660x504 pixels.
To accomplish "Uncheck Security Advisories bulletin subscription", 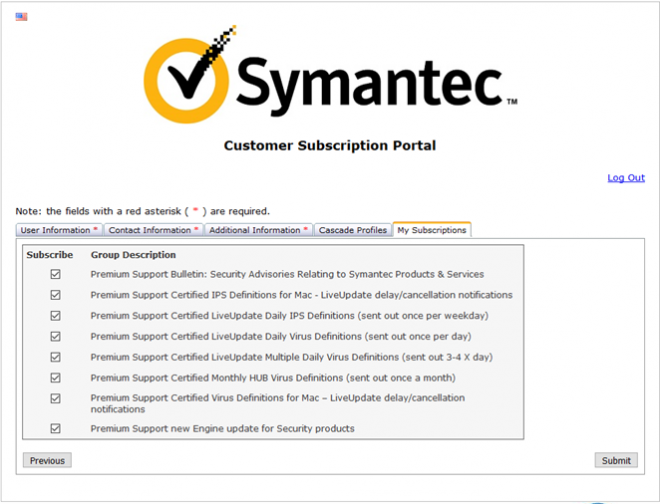I will [x=55, y=274].
